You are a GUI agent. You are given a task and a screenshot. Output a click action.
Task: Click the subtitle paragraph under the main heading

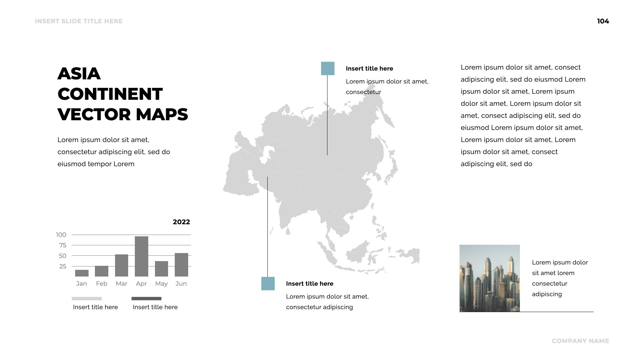114,152
